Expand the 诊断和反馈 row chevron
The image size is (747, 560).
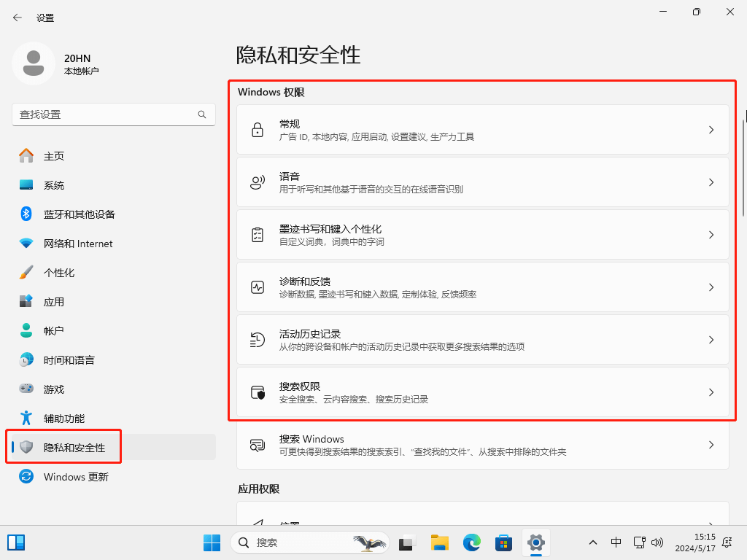pyautogui.click(x=711, y=287)
